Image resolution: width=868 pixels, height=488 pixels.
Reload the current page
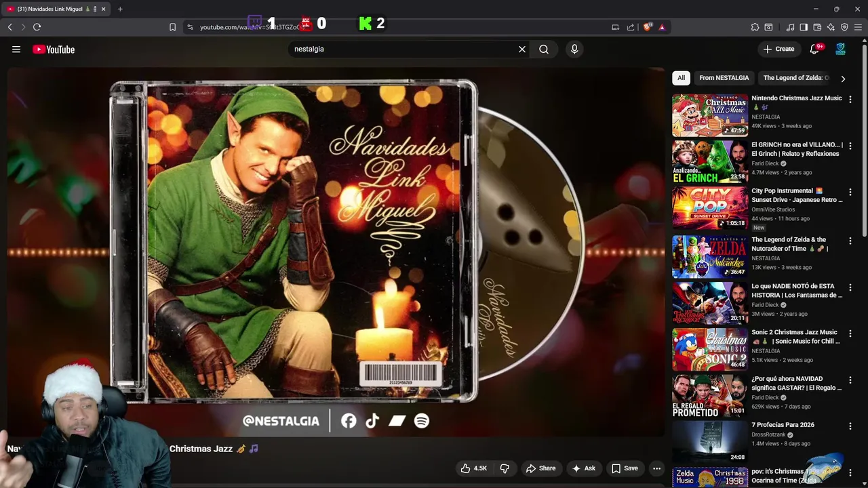(37, 27)
